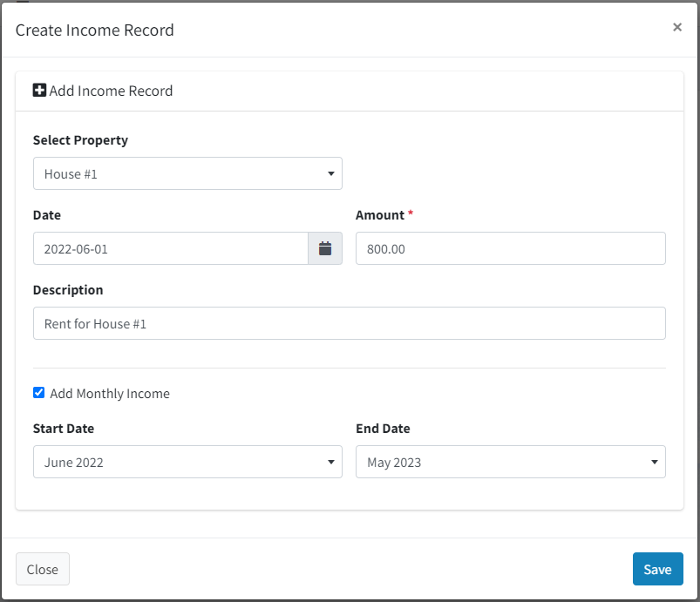Viewport: 700px width, 602px height.
Task: Expand the Start Date June 2022 dropdown
Action: coord(187,462)
